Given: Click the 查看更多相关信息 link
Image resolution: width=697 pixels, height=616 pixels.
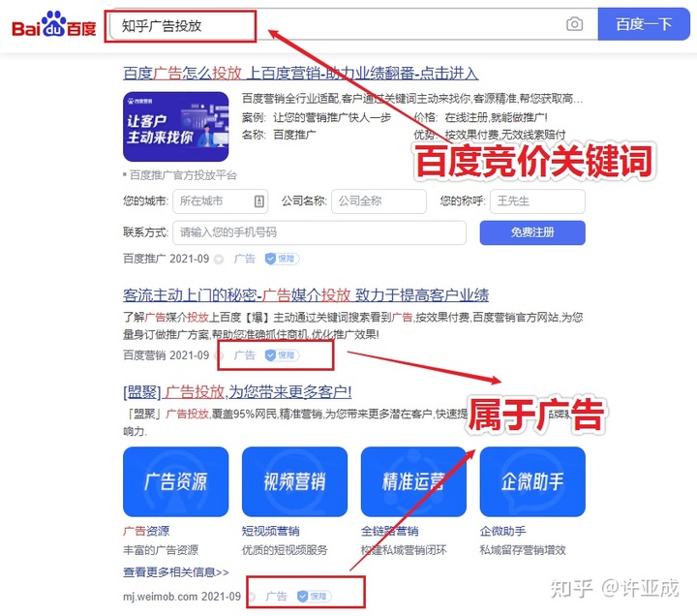Looking at the screenshot, I should pyautogui.click(x=175, y=572).
